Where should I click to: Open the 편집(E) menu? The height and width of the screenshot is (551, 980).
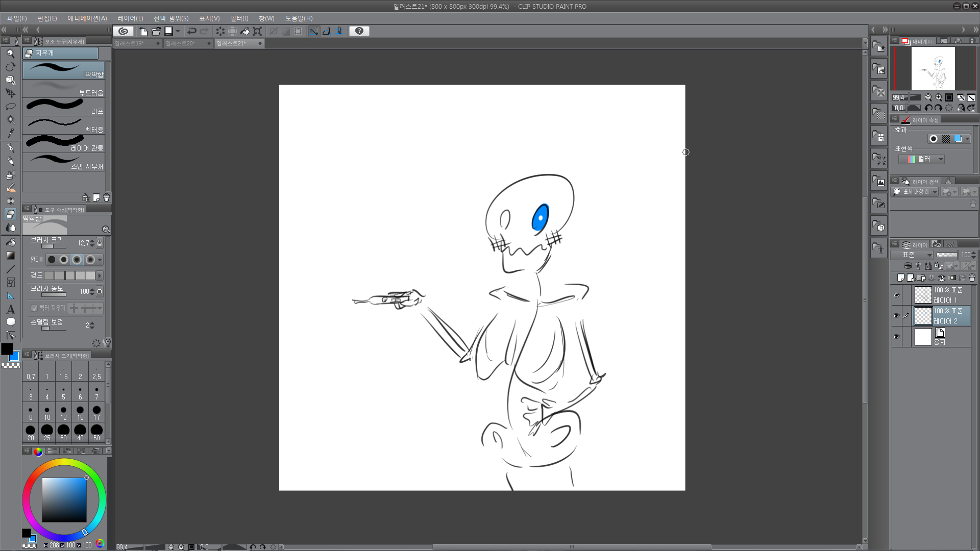[47, 18]
